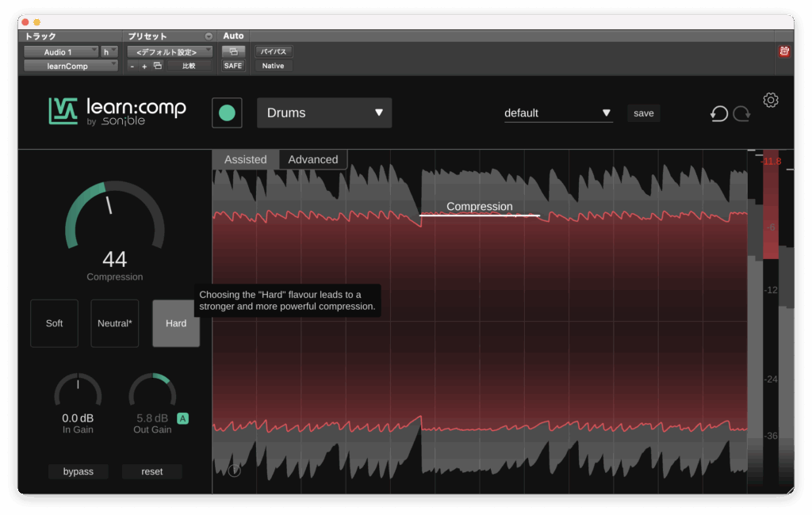
Task: Open the default preset dropdown
Action: pyautogui.click(x=558, y=113)
